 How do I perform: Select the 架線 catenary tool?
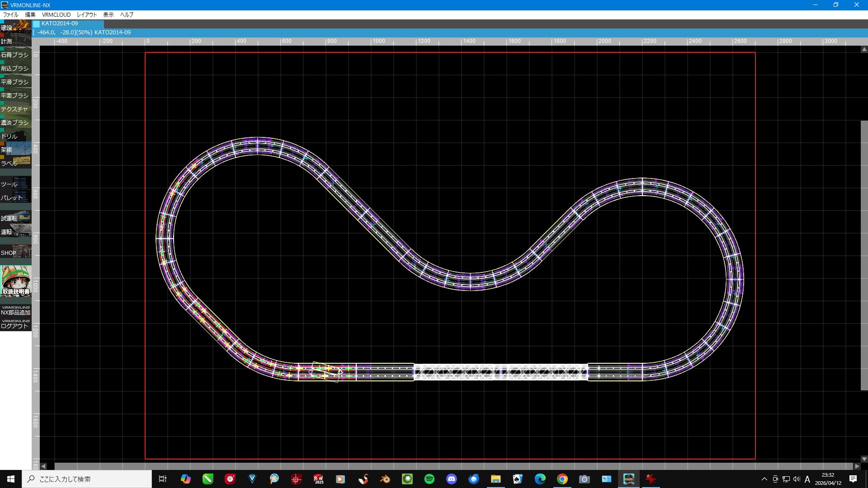pos(16,149)
